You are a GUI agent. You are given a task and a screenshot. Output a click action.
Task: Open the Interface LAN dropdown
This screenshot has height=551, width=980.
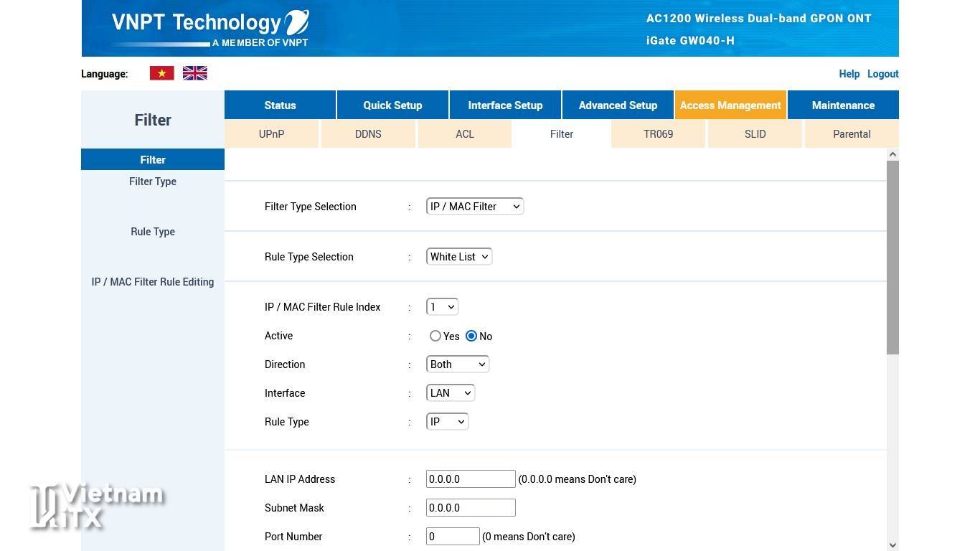coord(450,393)
